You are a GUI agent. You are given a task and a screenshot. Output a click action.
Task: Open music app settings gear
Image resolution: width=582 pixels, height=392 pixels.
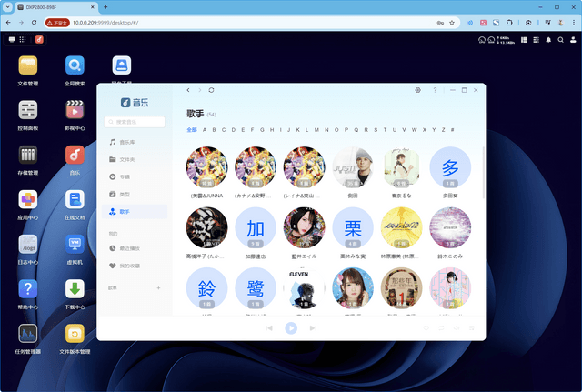418,90
